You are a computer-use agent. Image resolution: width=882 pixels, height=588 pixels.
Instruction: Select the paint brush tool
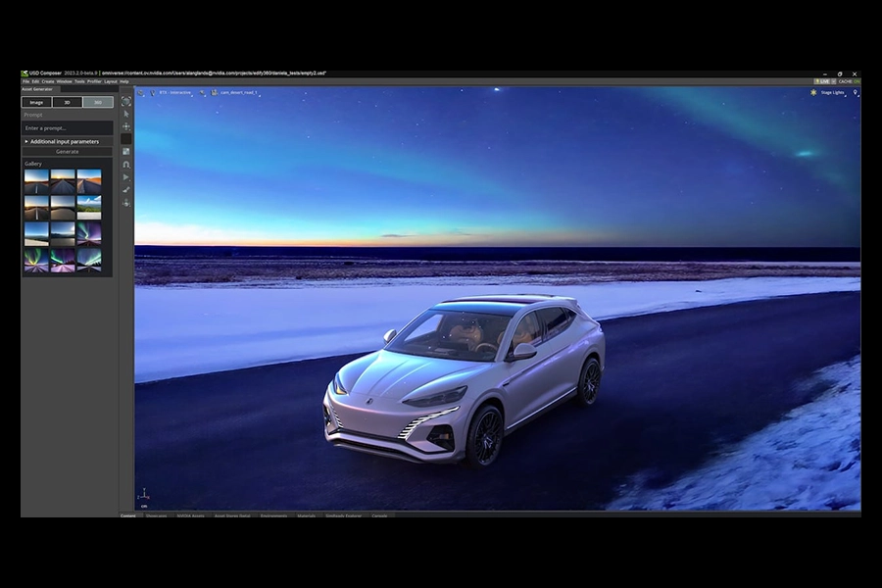click(126, 189)
